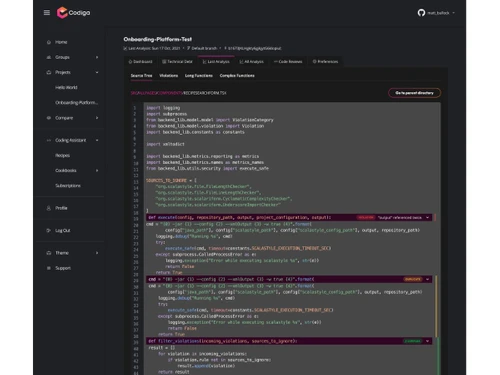Image resolution: width=500 pixels, height=375 pixels.
Task: Open the Preferences tab
Action: (x=325, y=62)
